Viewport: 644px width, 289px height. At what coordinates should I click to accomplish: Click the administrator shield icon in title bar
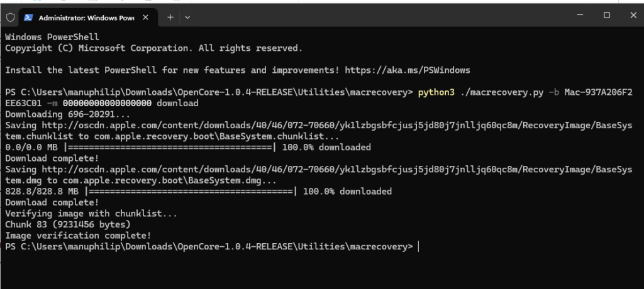click(10, 17)
